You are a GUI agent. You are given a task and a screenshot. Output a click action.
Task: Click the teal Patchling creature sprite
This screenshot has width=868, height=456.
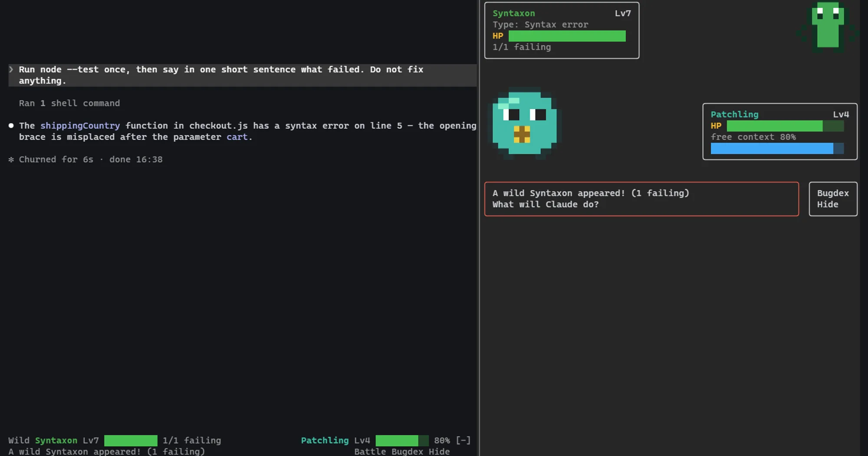pos(525,123)
